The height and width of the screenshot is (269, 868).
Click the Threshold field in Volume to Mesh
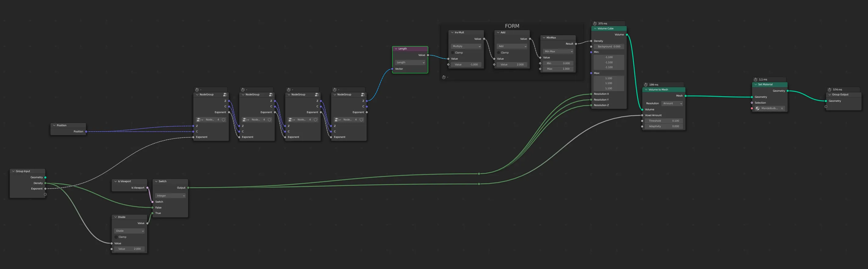click(x=663, y=121)
